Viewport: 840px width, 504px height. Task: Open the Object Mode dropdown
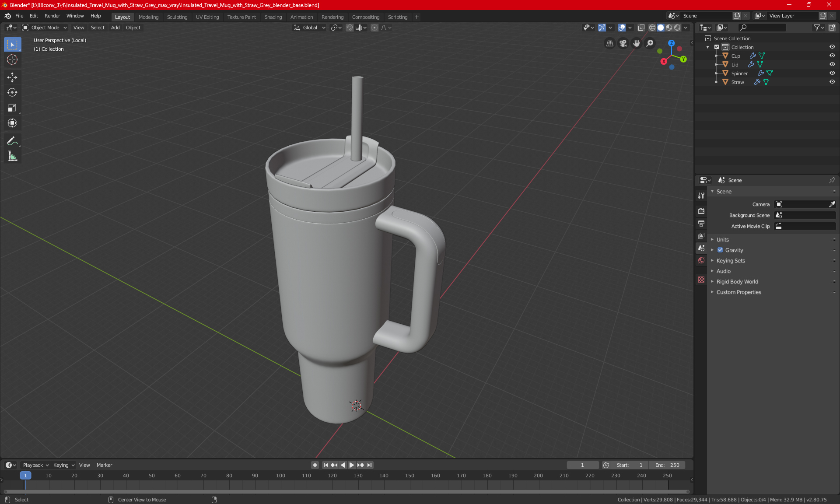(x=45, y=28)
